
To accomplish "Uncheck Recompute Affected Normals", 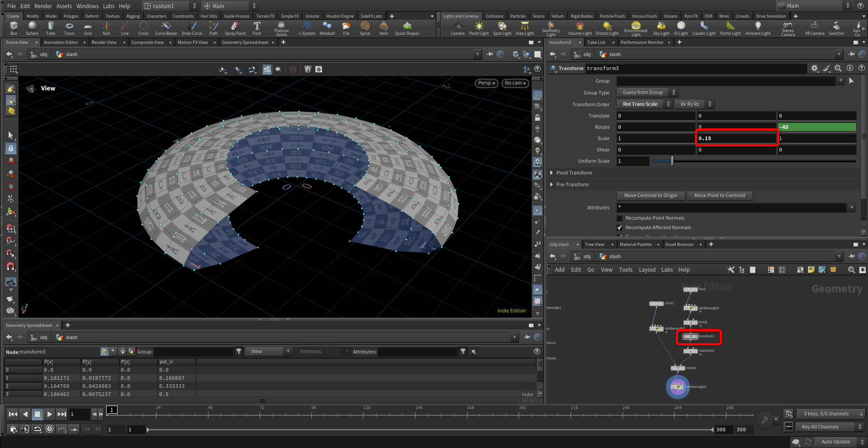I will [620, 228].
